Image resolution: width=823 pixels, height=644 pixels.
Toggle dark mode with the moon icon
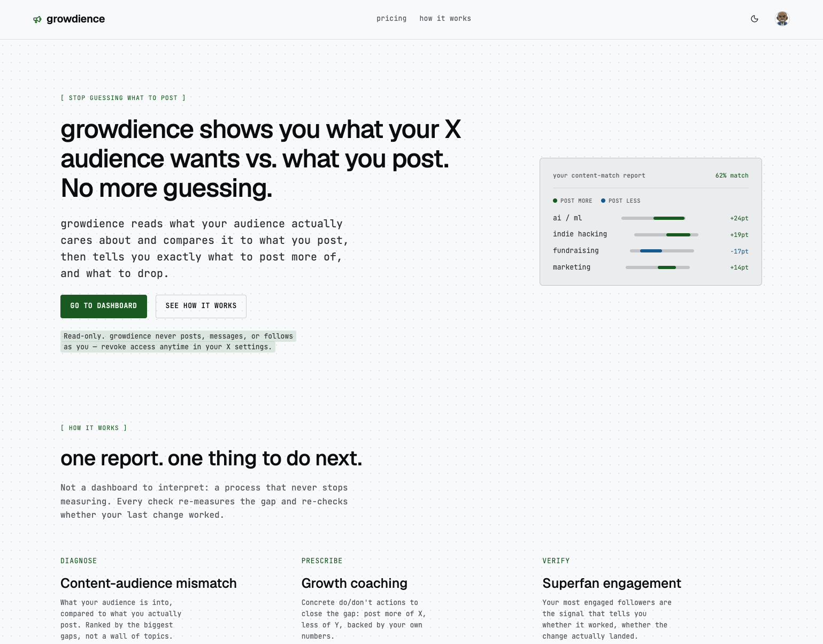pyautogui.click(x=755, y=19)
